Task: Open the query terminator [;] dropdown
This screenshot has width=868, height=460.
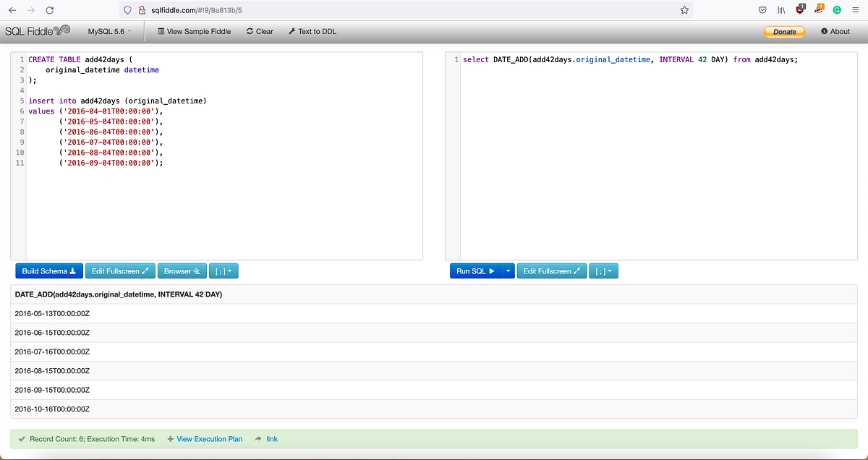Action: (603, 271)
